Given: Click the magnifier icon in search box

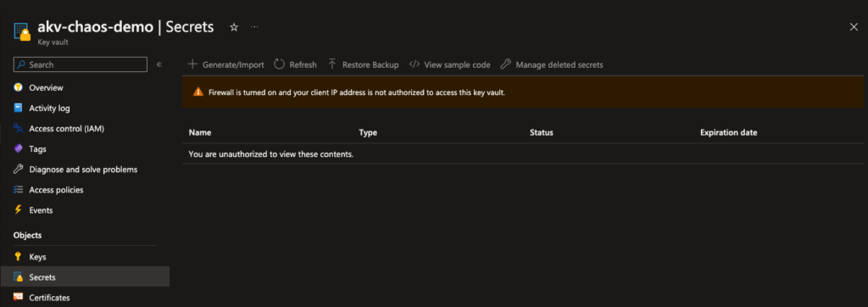Looking at the screenshot, I should coord(21,64).
